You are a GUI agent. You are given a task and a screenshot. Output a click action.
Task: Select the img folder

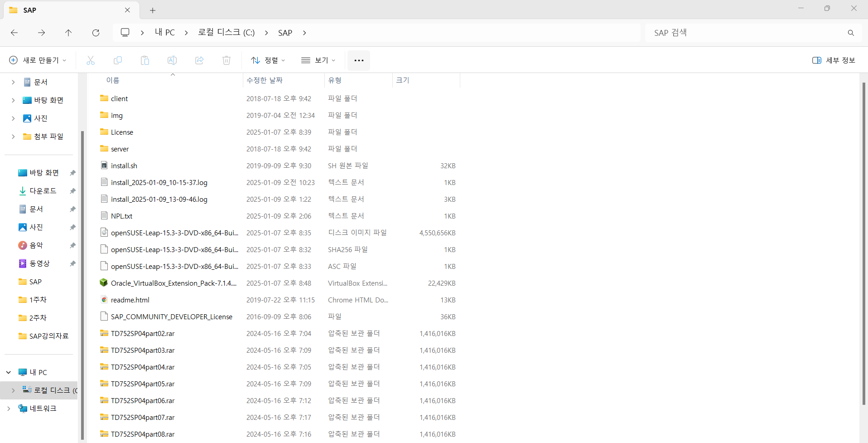(x=117, y=115)
